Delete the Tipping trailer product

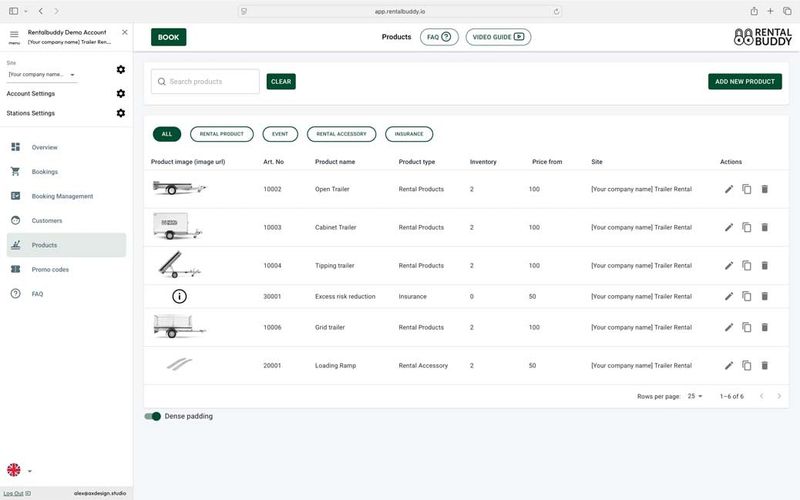tap(764, 266)
